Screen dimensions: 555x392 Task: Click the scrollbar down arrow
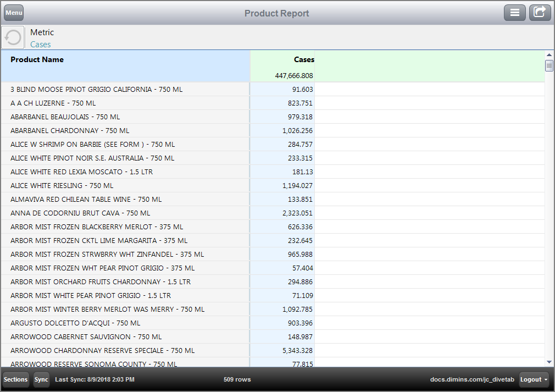coord(550,362)
